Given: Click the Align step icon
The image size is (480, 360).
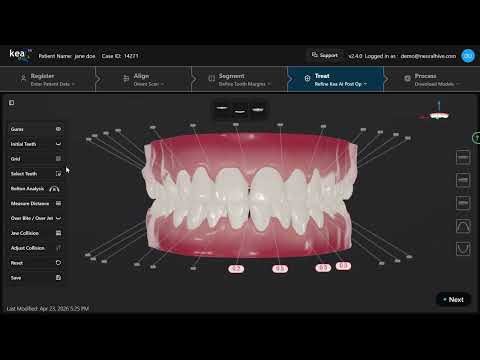Looking at the screenshot, I should coord(126,79).
